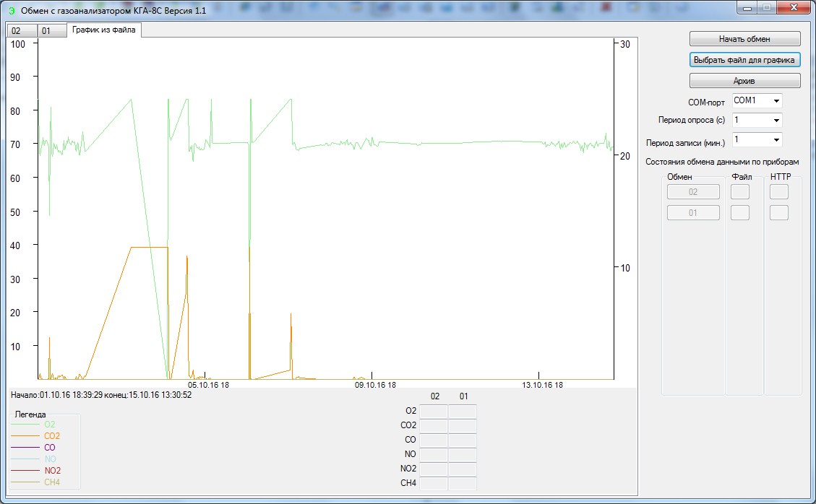The height and width of the screenshot is (504, 816).
Task: Click the O2 value field in column 01
Action: [x=463, y=412]
